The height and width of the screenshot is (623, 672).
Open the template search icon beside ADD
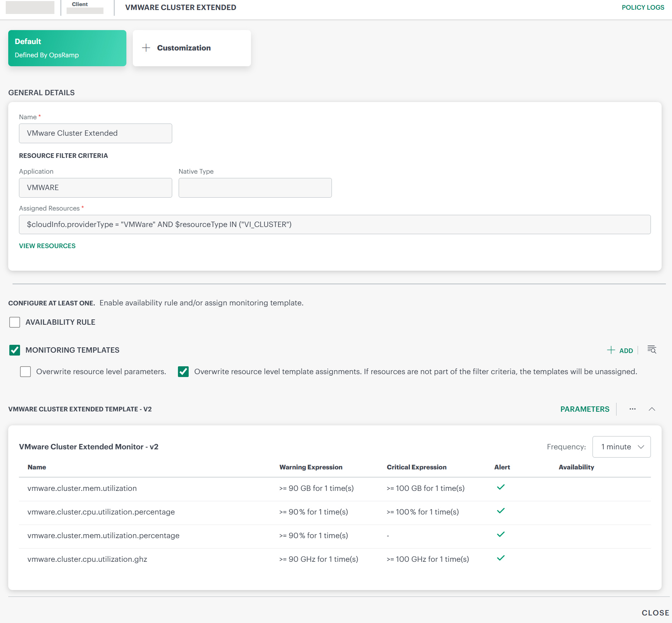click(x=651, y=350)
